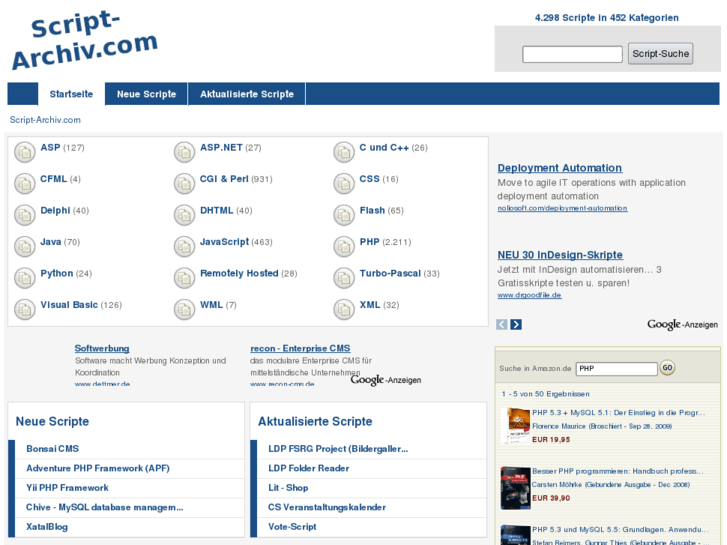
Task: Open the Remotely Hosted category link
Action: pyautogui.click(x=239, y=274)
